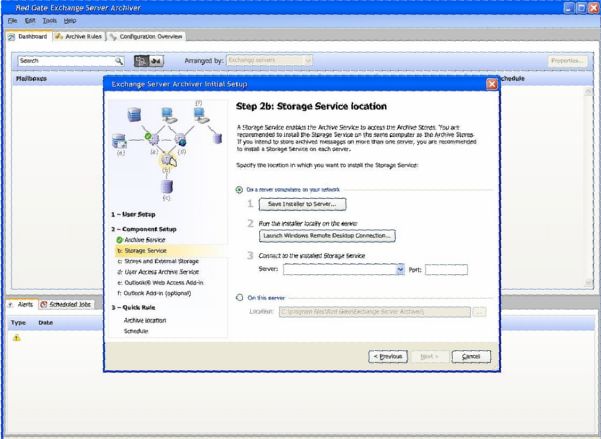Click the Date column header in Alerts
601x439 pixels.
click(x=46, y=323)
